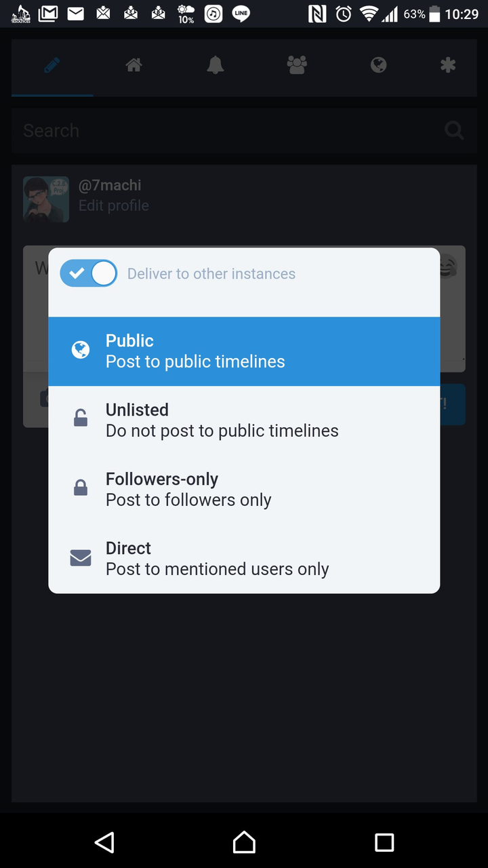The height and width of the screenshot is (868, 488).
Task: Open the notifications bell tab
Action: tap(216, 66)
